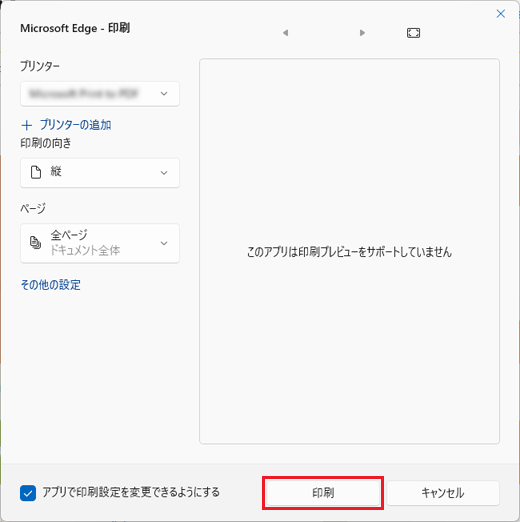Click the プリンターの追加 link
Image resolution: width=520 pixels, height=522 pixels.
tap(75, 125)
